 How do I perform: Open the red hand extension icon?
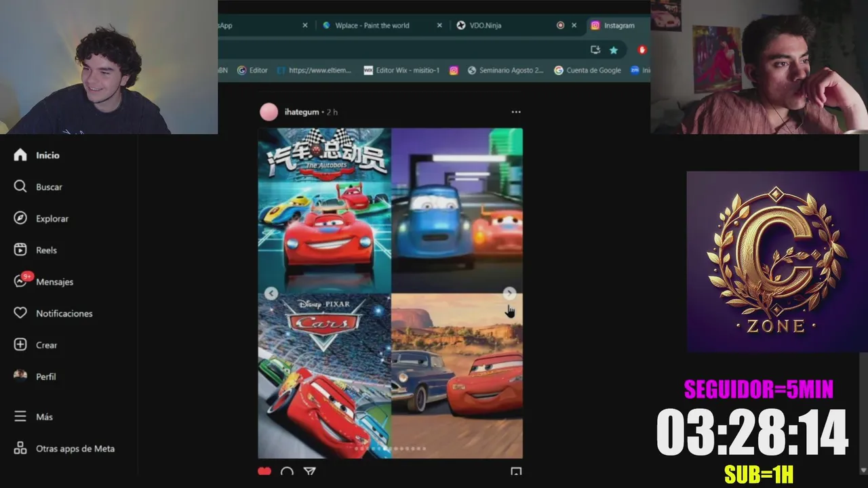click(x=642, y=49)
